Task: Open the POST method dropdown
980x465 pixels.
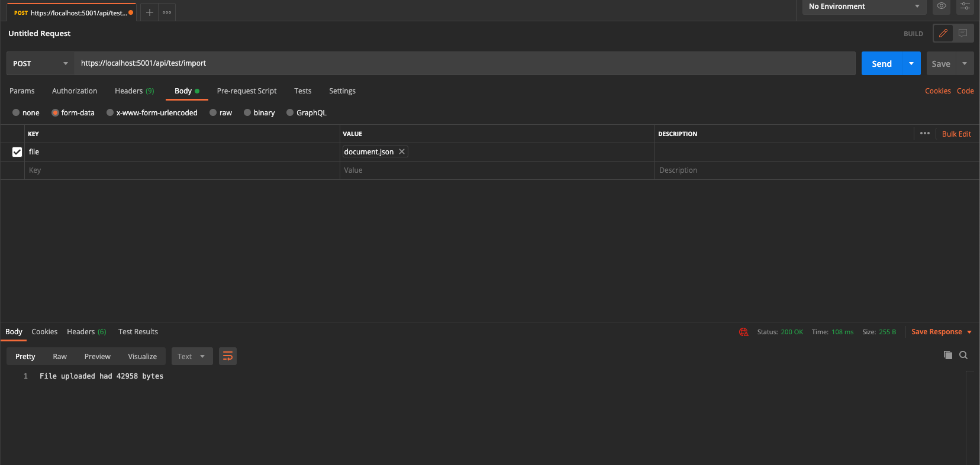Action: (40, 63)
